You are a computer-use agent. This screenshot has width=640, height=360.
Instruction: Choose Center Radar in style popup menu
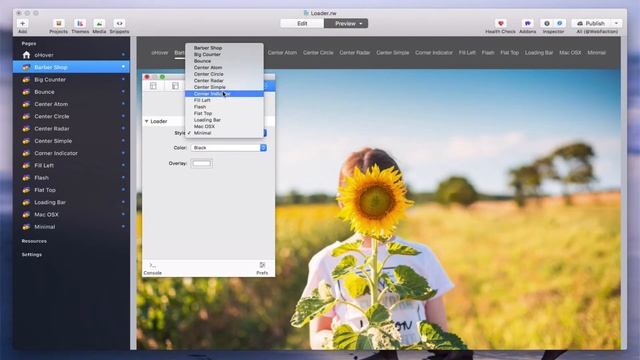point(224,80)
